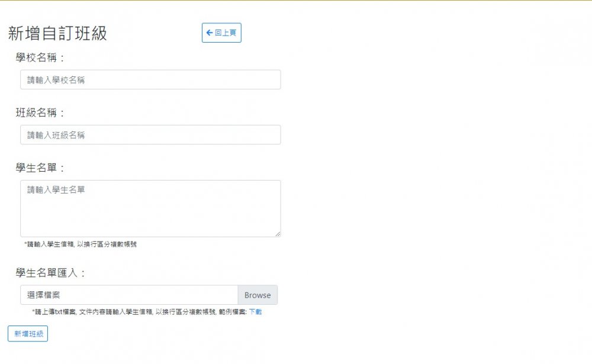Go back using the 回上頁 button
The width and height of the screenshot is (592, 364).
click(x=221, y=33)
